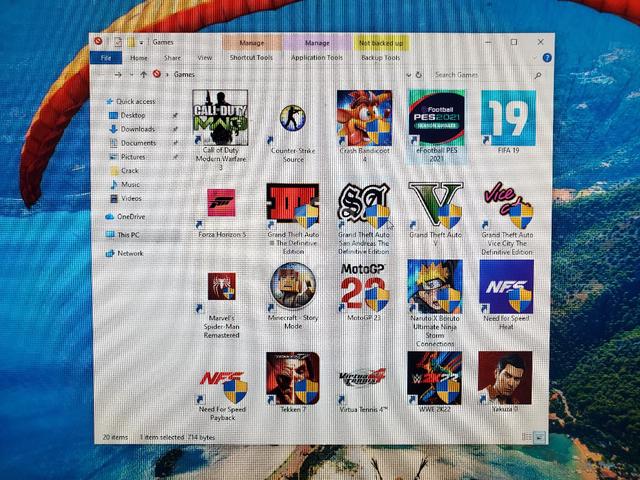Open the Shortcut Tools tab
This screenshot has height=480, width=640.
pyautogui.click(x=251, y=58)
